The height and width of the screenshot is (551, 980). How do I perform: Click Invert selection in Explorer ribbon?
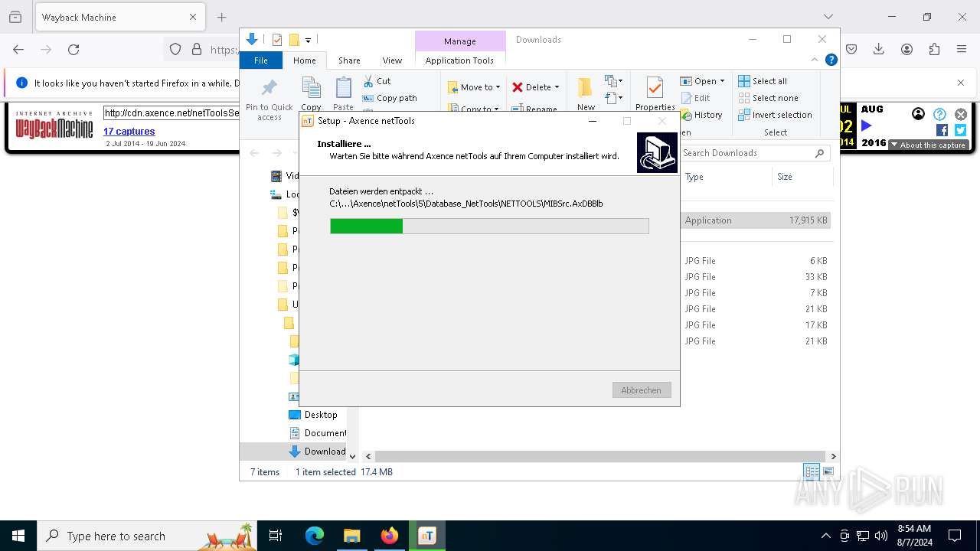[x=775, y=115]
